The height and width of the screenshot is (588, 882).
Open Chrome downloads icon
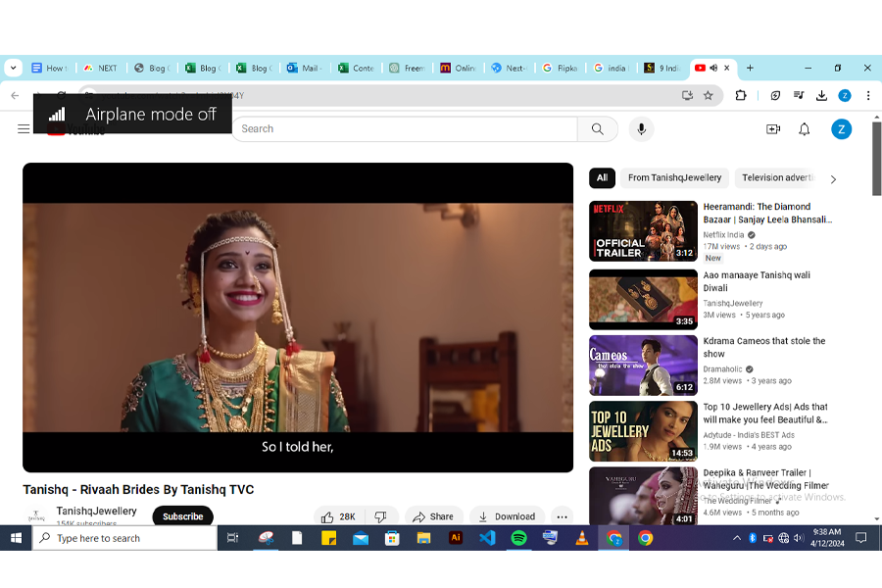pyautogui.click(x=823, y=95)
